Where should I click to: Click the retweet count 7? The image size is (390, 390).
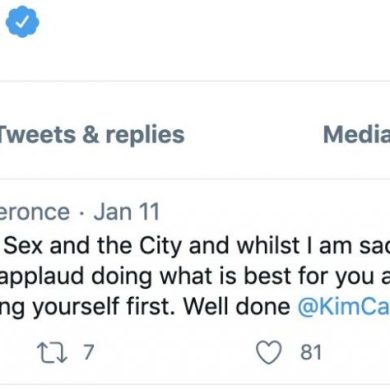coord(88,352)
